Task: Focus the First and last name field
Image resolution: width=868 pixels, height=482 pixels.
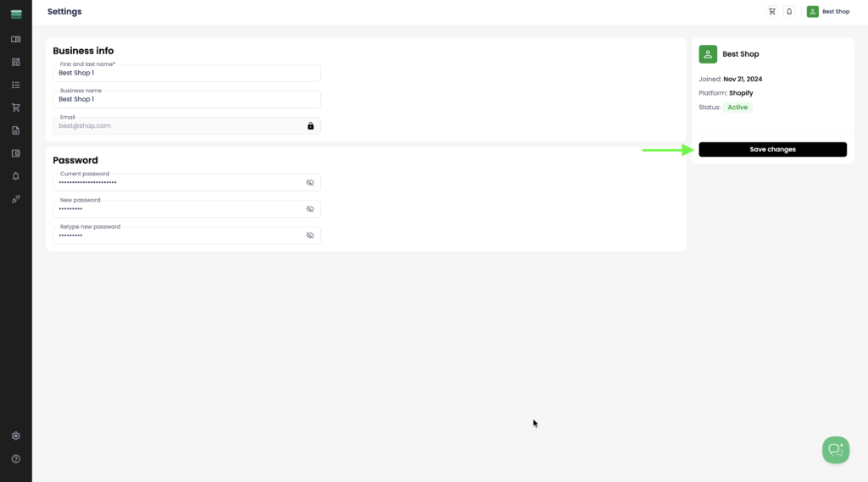Action: coord(186,73)
